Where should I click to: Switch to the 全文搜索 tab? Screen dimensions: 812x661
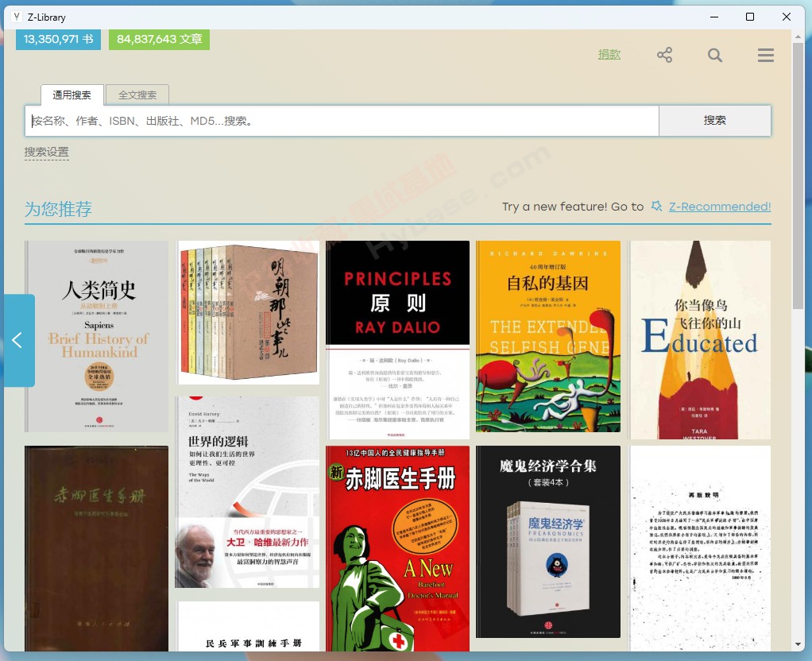[137, 95]
